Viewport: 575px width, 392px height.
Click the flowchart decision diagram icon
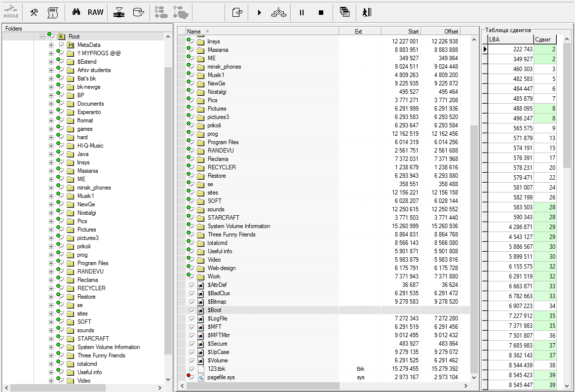(279, 12)
